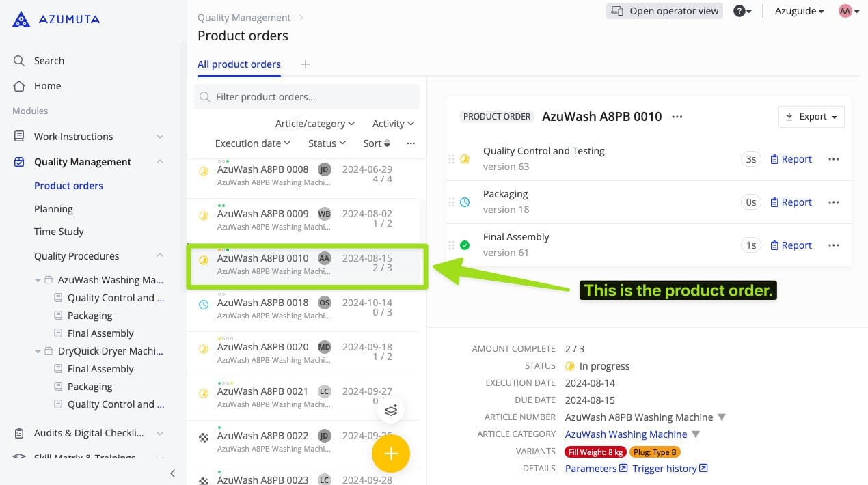Click the plus icon to add a tab
This screenshot has width=868, height=485.
click(x=306, y=64)
